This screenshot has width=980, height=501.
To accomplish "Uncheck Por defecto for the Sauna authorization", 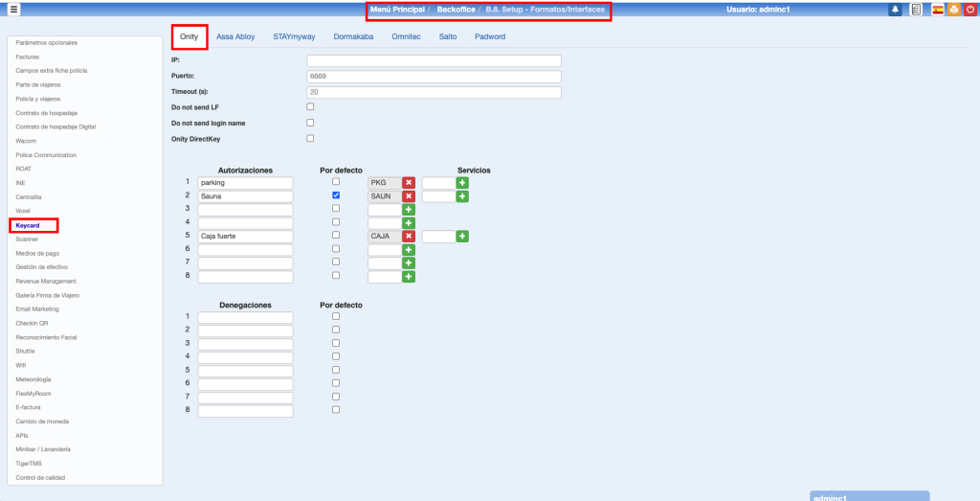I will pyautogui.click(x=335, y=195).
